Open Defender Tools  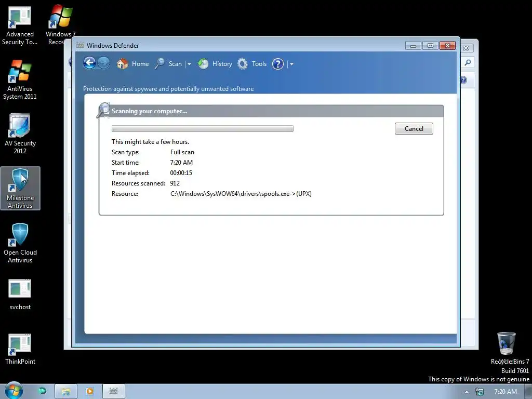(x=252, y=64)
